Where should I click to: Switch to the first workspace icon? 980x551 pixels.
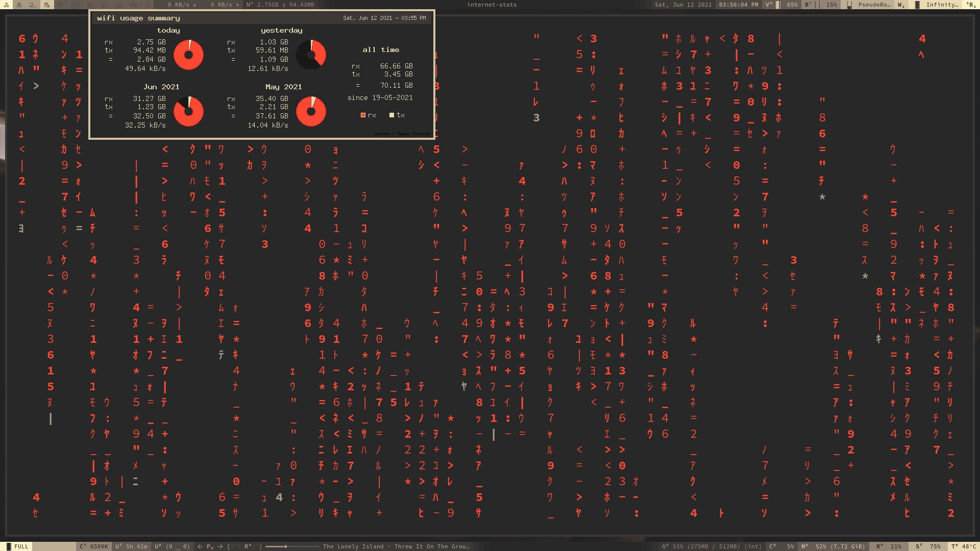point(6,5)
